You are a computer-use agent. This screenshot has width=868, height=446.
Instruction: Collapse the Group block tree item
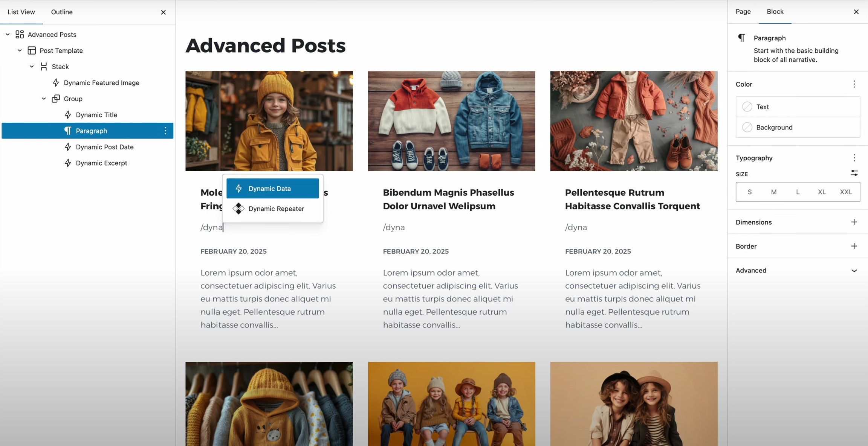click(44, 99)
